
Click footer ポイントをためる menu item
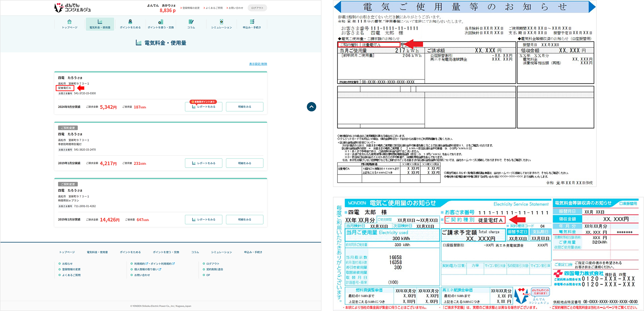[130, 252]
